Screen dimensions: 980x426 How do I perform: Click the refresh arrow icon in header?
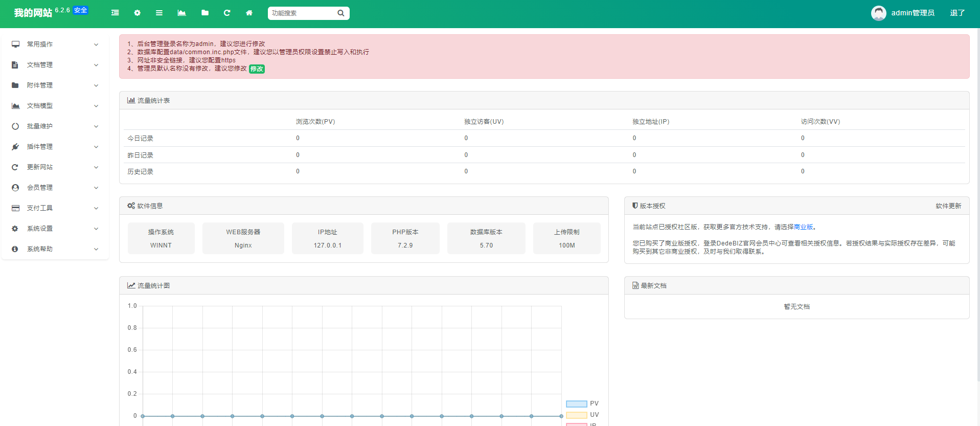pos(227,13)
